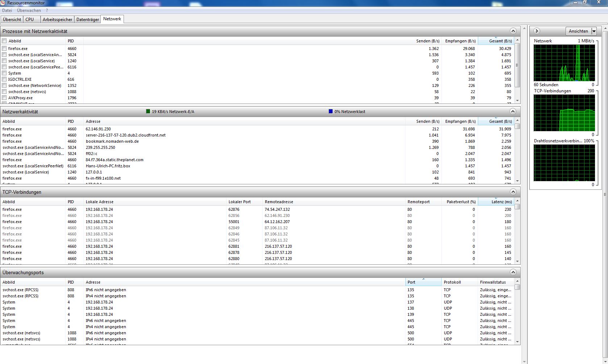Select System listening port 139 row
Viewport: 608px width, 364px height.
(x=257, y=314)
